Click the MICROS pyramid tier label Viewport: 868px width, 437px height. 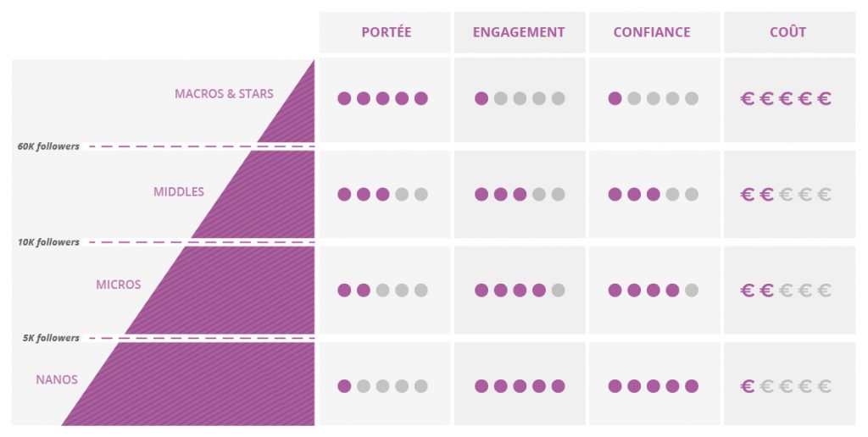[x=119, y=285]
